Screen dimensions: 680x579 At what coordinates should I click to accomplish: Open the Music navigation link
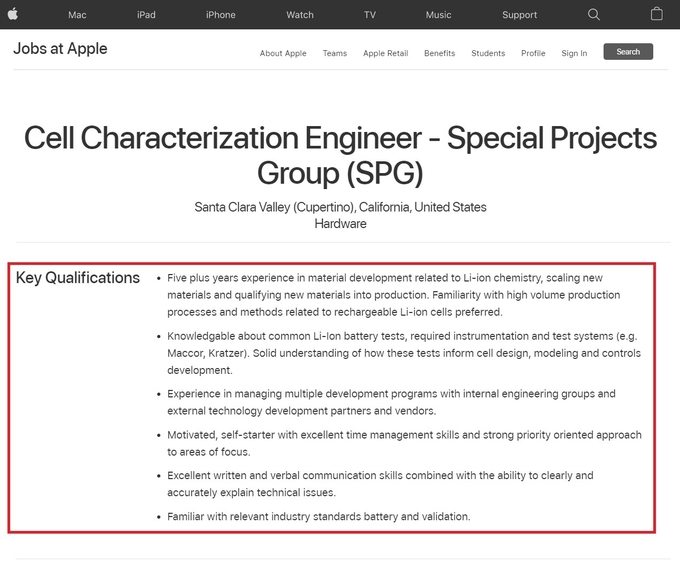click(438, 15)
